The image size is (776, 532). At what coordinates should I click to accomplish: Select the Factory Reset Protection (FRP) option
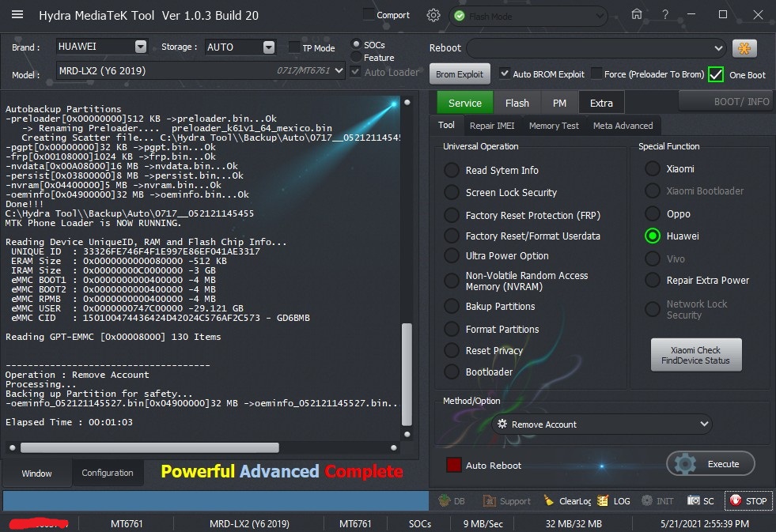pos(452,215)
